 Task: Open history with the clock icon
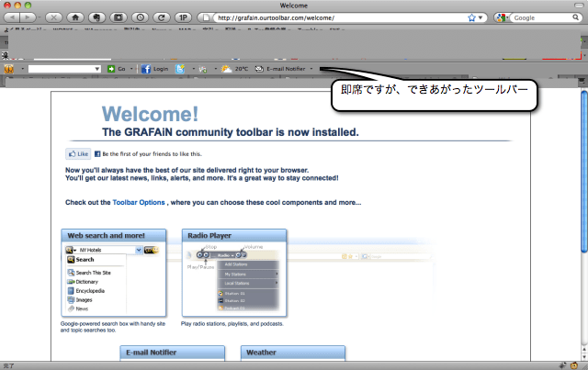(141, 17)
